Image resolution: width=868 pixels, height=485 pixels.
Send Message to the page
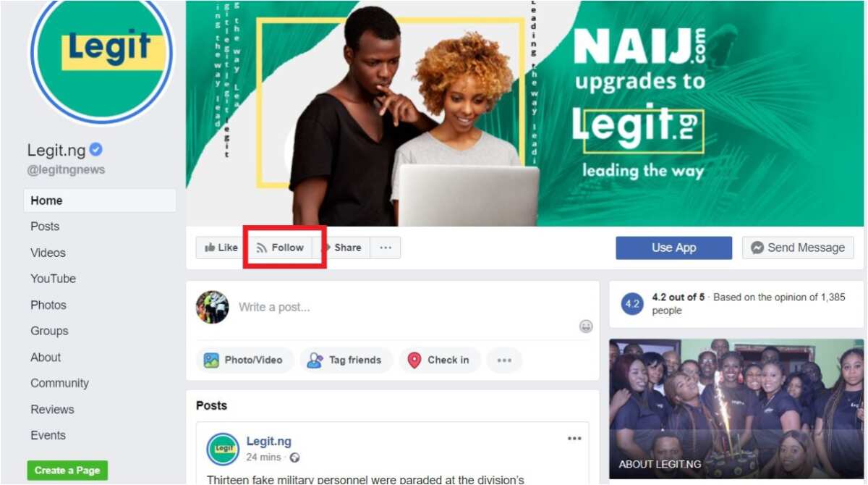798,248
